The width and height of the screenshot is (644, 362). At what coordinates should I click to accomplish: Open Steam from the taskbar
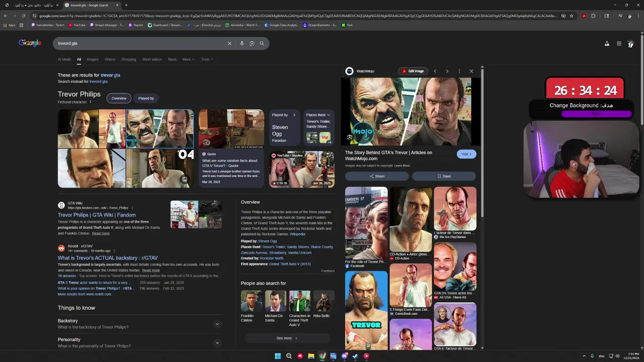(355, 356)
